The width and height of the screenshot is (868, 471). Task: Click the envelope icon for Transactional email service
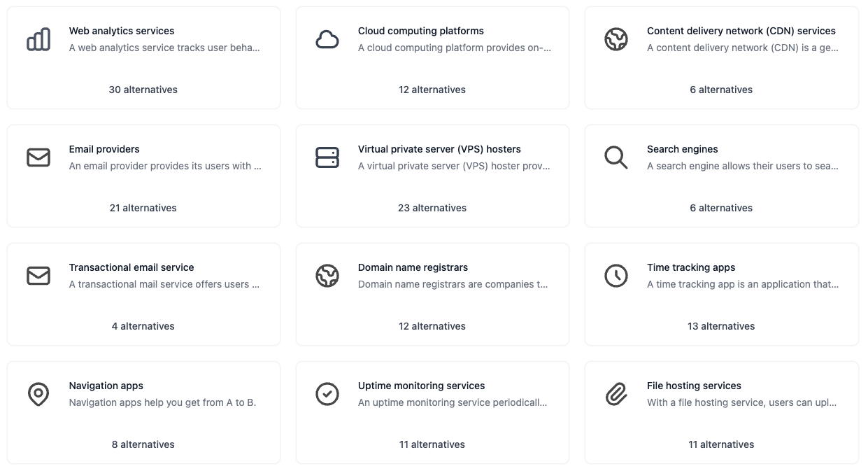pyautogui.click(x=38, y=276)
